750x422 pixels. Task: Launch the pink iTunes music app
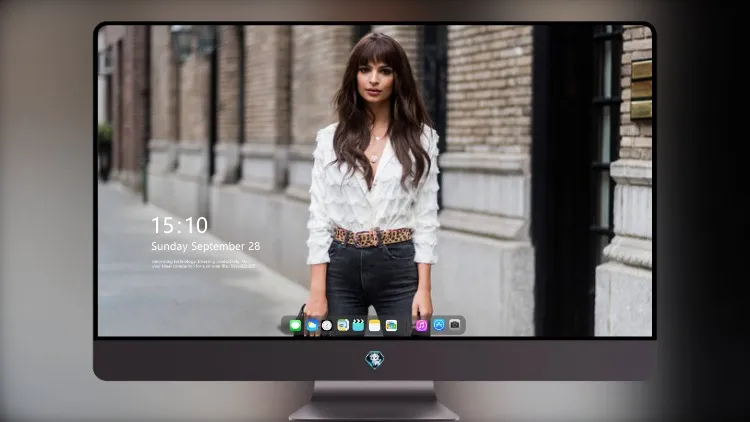point(421,326)
